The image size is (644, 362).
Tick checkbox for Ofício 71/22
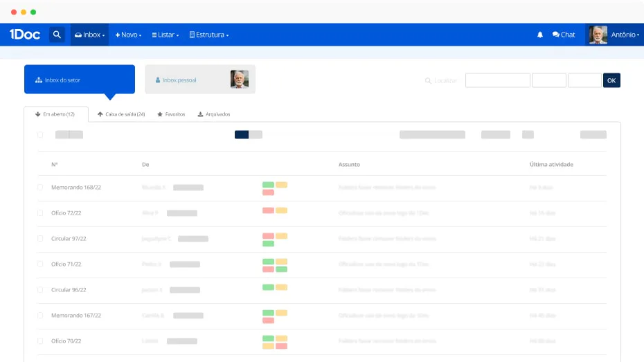coord(40,264)
